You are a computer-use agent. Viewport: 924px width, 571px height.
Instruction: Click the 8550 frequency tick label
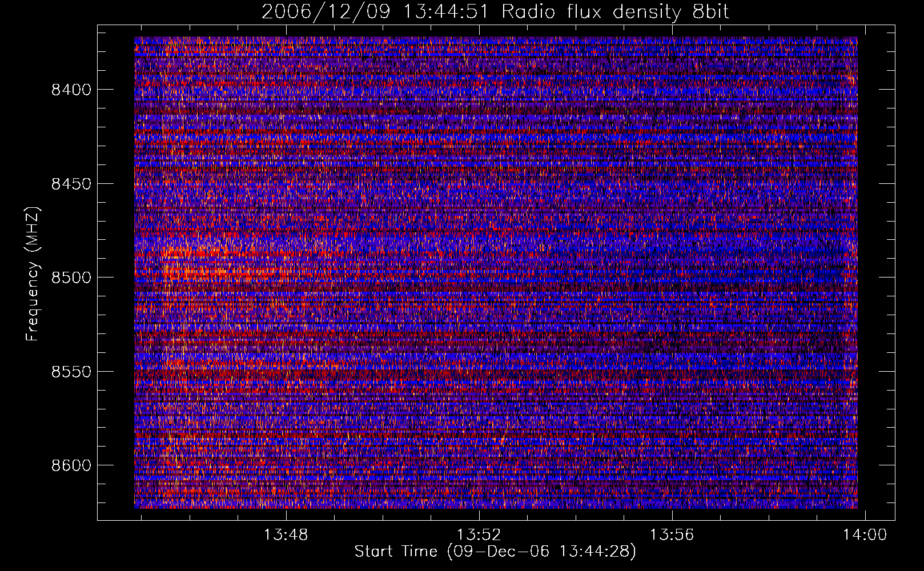tap(71, 372)
